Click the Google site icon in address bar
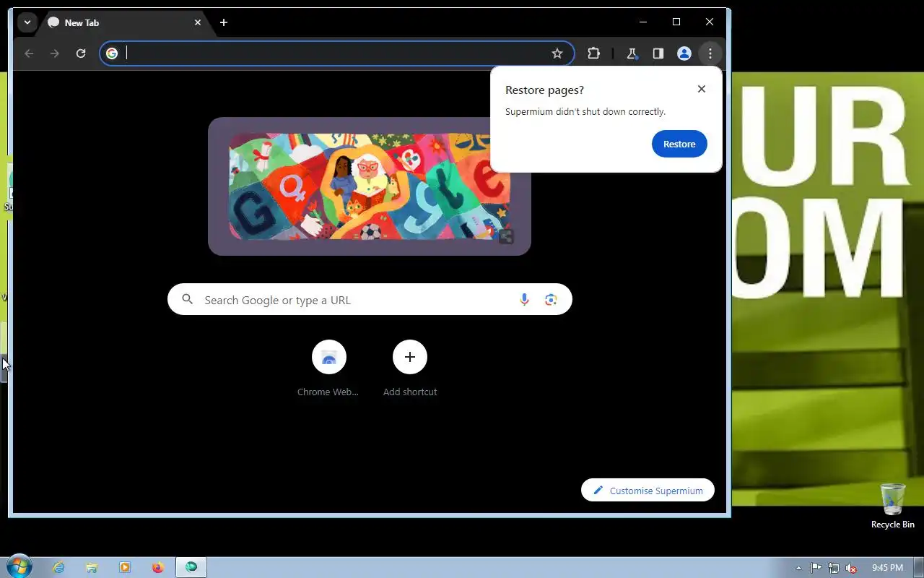Image resolution: width=924 pixels, height=578 pixels. pos(112,53)
